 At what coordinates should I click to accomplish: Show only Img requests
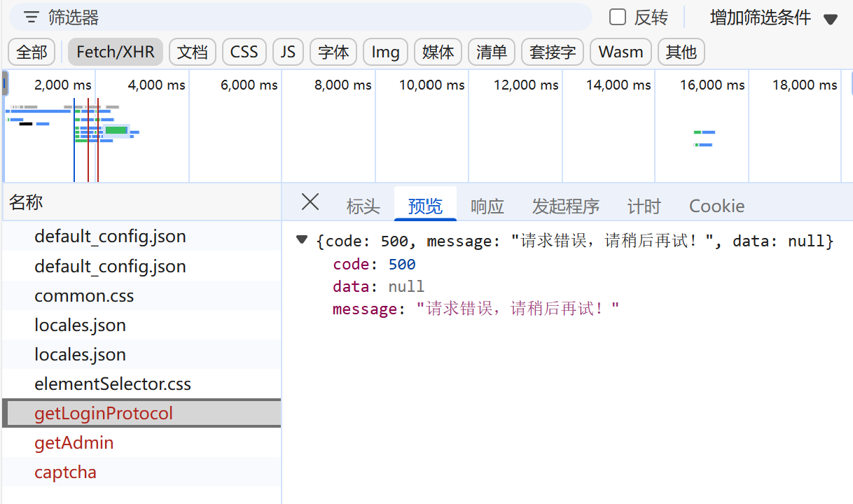[x=385, y=52]
